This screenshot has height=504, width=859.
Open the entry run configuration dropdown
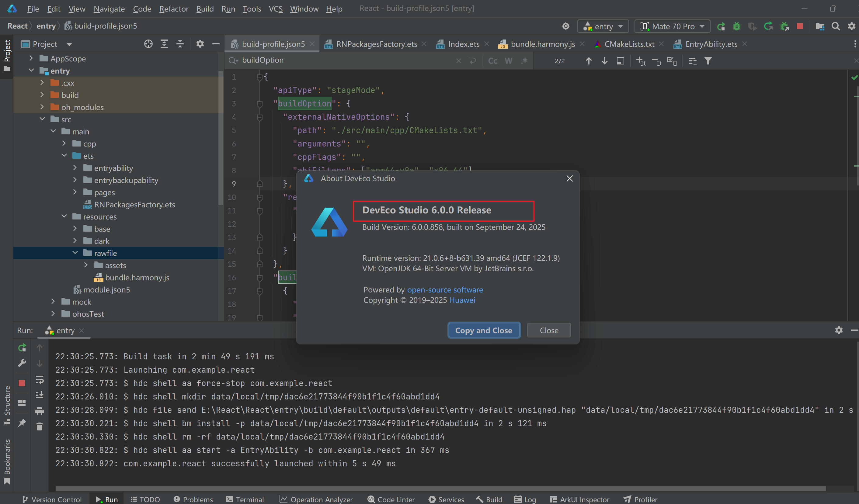(603, 26)
